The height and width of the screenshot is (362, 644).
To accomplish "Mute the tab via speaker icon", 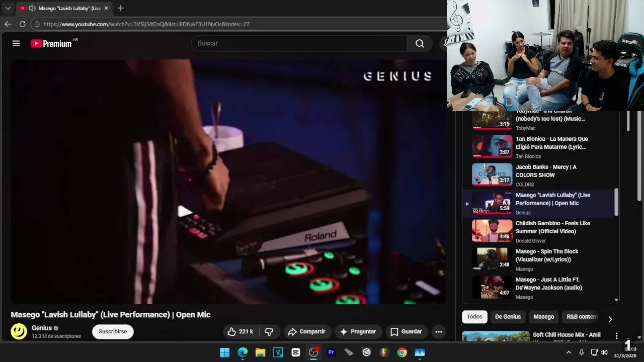I will click(32, 8).
